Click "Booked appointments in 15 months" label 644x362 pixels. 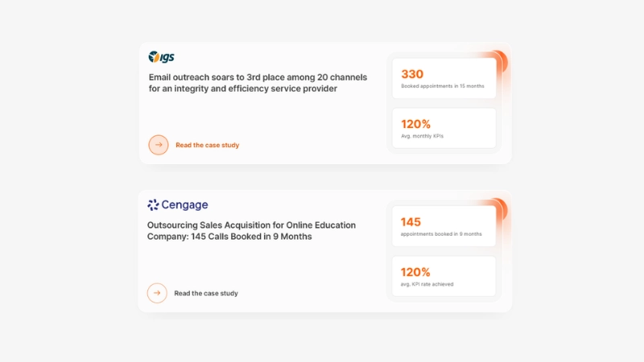(441, 86)
